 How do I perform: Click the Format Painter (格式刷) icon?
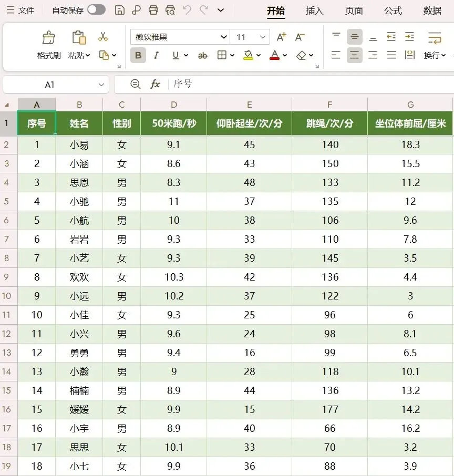pyautogui.click(x=48, y=38)
